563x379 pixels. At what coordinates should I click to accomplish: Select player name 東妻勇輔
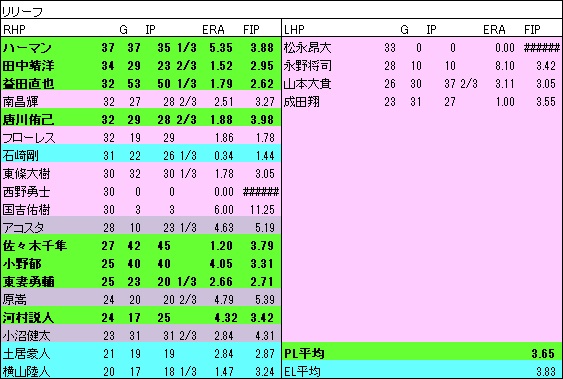click(28, 282)
